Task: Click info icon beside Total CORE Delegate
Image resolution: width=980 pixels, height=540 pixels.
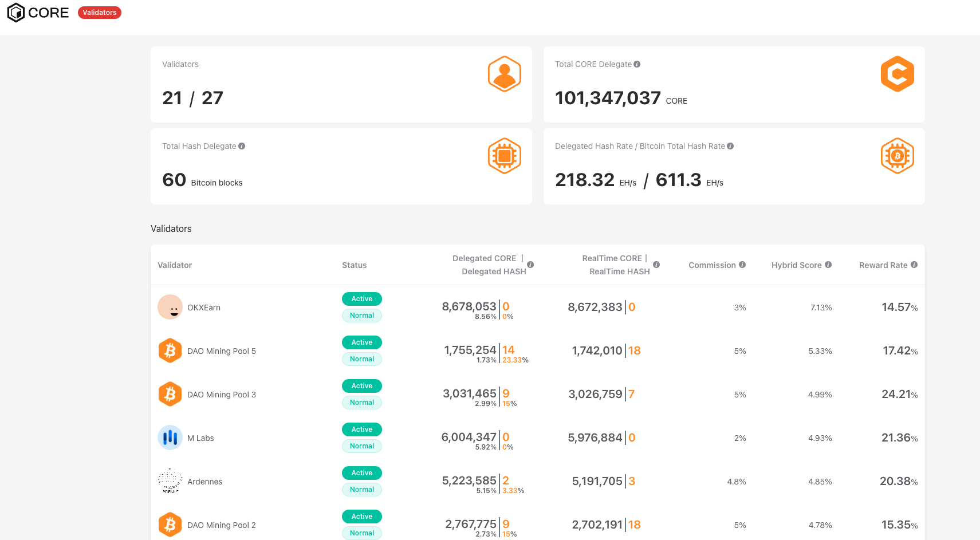Action: (x=637, y=64)
